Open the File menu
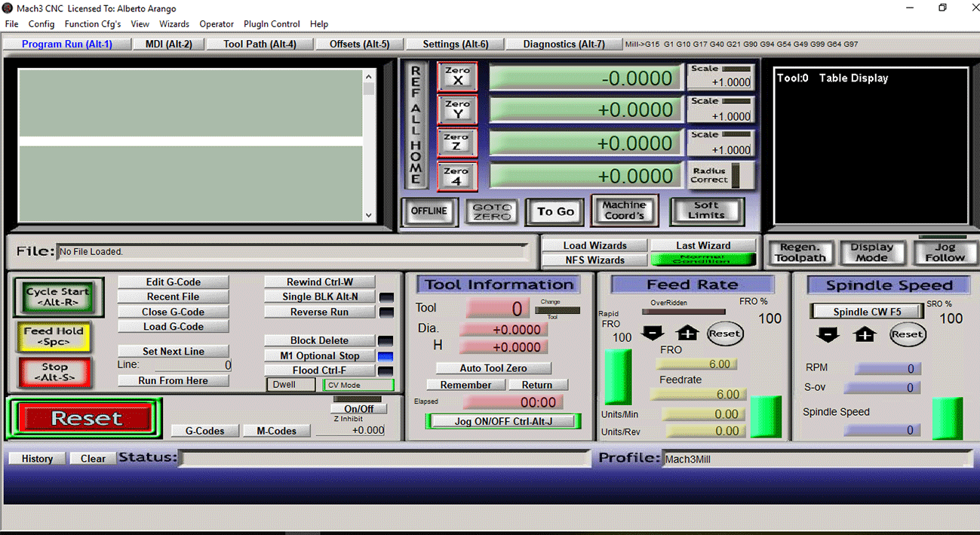 pos(11,24)
